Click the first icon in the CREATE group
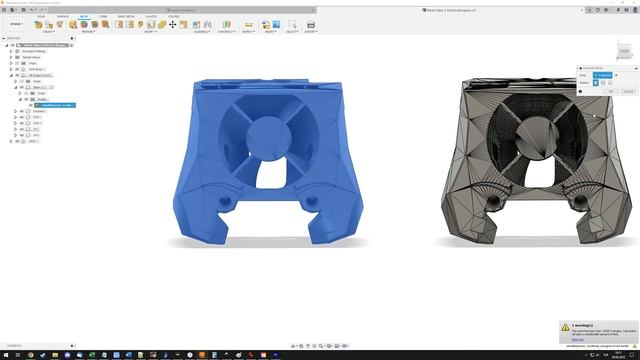The height and width of the screenshot is (360, 640). tap(38, 24)
